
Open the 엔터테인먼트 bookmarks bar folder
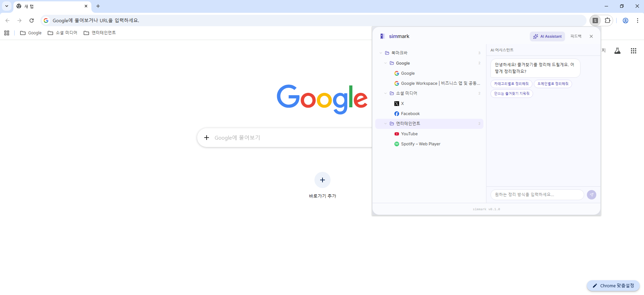pyautogui.click(x=100, y=33)
